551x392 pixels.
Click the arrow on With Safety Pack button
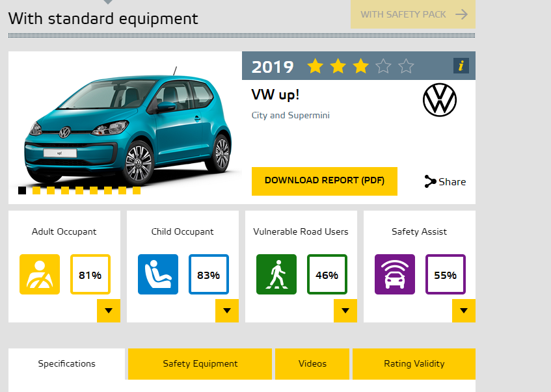click(461, 14)
